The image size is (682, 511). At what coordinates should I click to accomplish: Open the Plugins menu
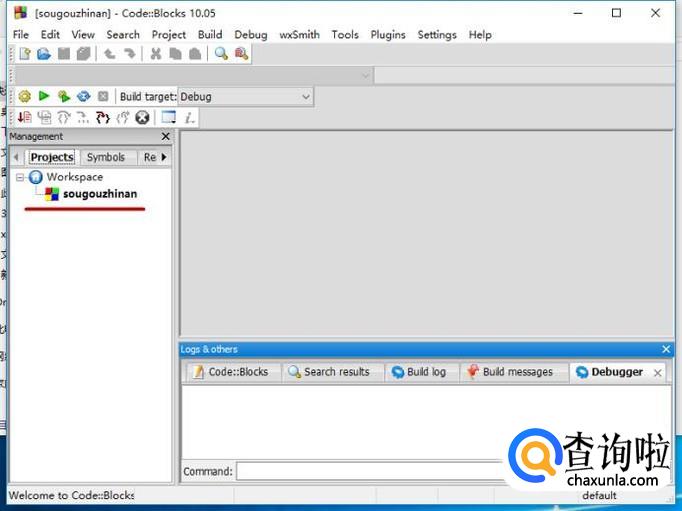pos(388,34)
